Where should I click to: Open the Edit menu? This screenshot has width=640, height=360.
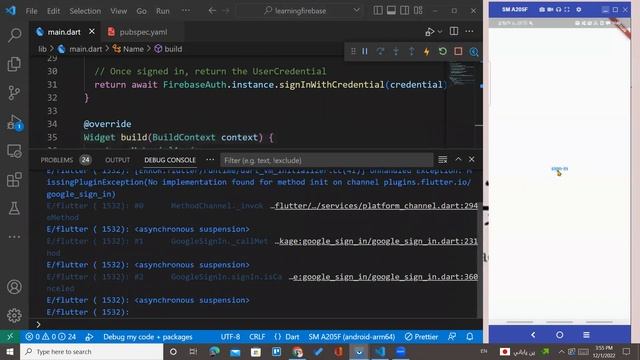[53, 11]
